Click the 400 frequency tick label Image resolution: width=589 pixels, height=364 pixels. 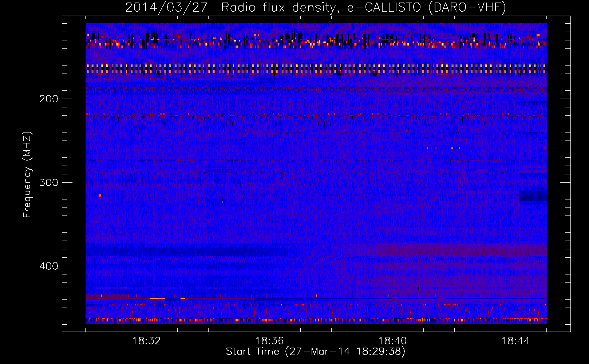49,266
